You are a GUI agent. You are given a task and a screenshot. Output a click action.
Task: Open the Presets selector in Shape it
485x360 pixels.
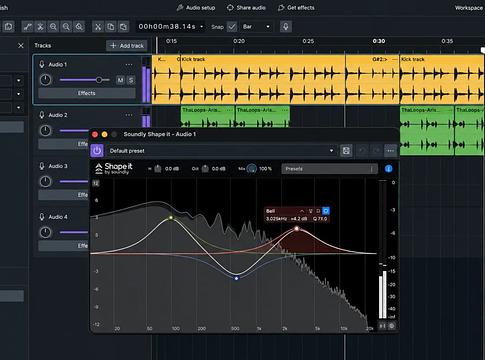click(330, 169)
